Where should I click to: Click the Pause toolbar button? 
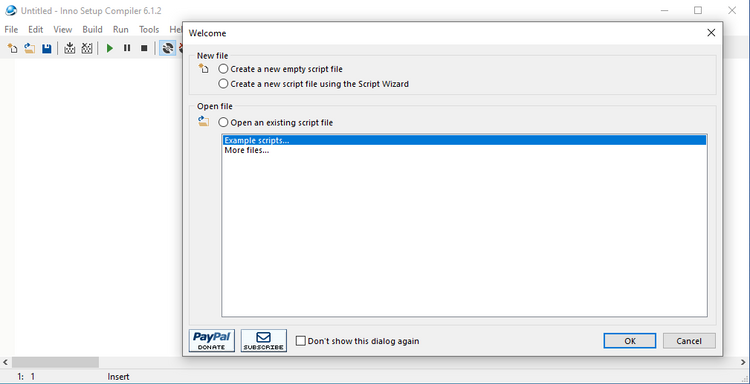tap(127, 48)
